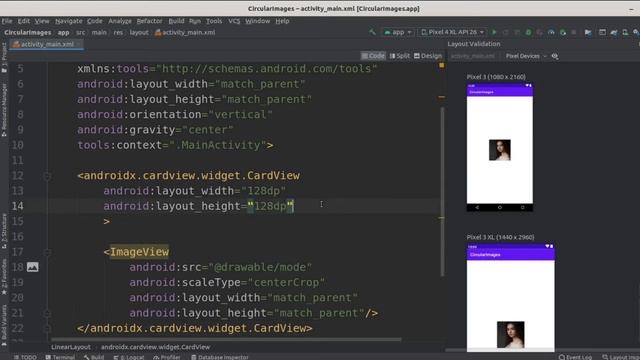Click the Attach Debugger to process icon
This screenshot has width=640, height=360.
pyautogui.click(x=563, y=32)
